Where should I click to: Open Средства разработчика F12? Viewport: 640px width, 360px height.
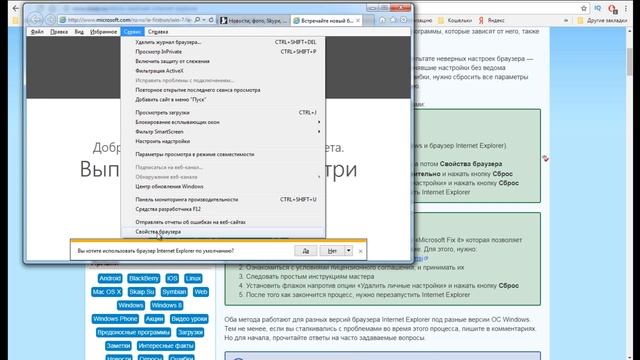223,209
